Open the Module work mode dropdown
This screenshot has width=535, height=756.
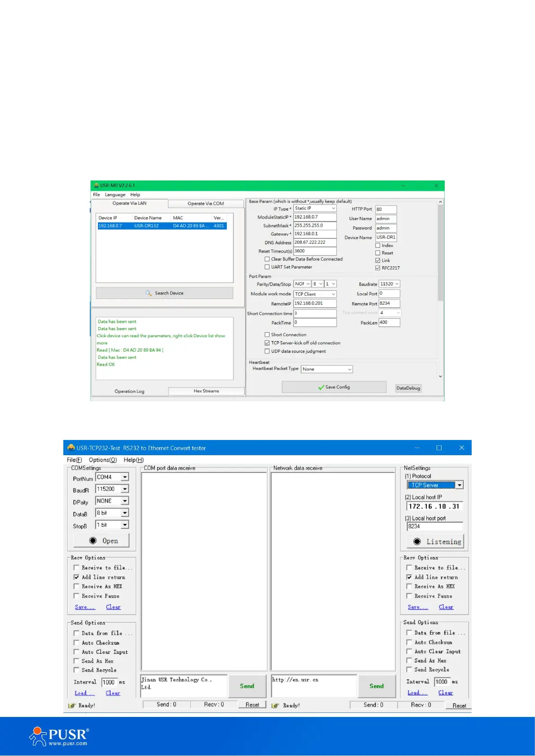(x=333, y=294)
